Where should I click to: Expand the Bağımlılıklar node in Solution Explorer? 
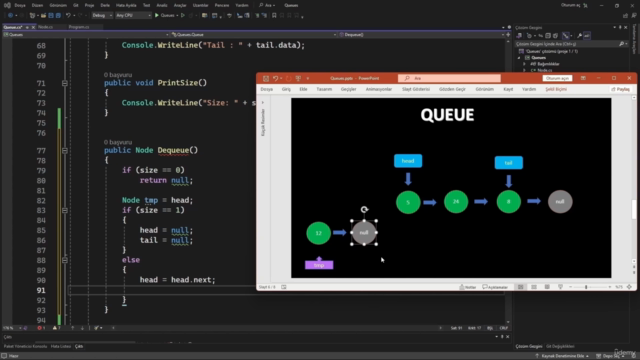(524, 64)
